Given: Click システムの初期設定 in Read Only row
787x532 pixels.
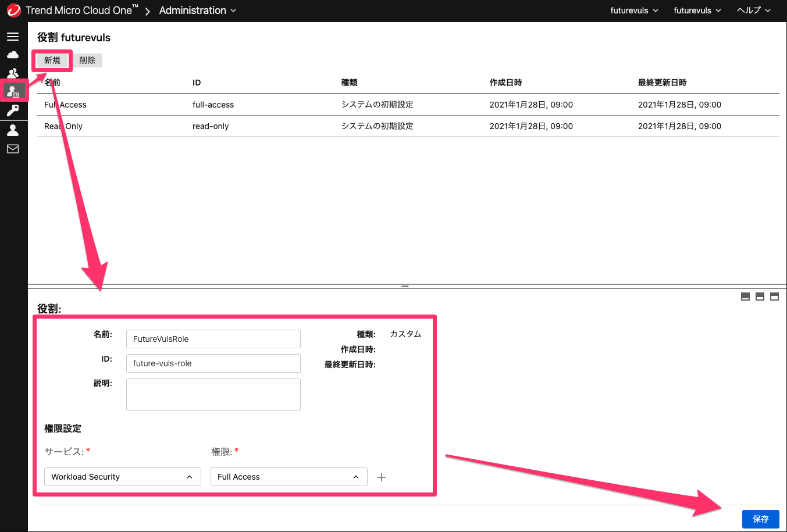Looking at the screenshot, I should coord(377,126).
